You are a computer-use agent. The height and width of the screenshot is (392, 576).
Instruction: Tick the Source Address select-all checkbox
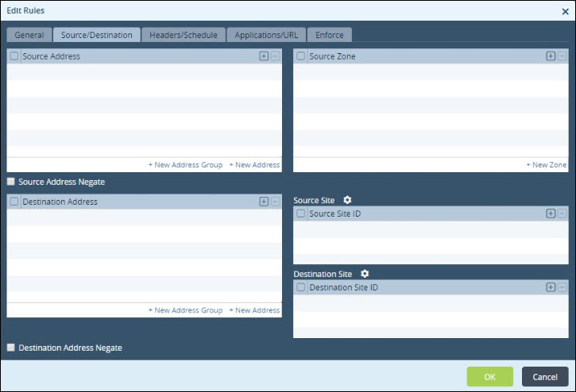pyautogui.click(x=14, y=56)
